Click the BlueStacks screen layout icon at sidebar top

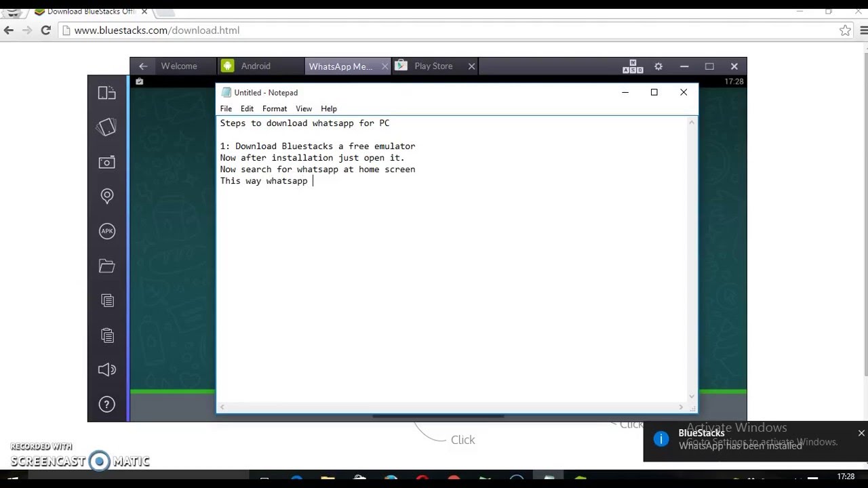106,93
